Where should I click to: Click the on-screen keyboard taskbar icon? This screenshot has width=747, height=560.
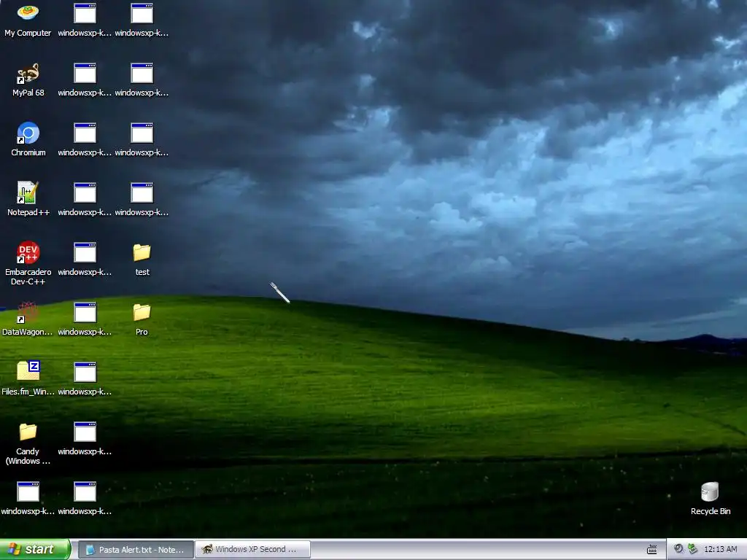point(651,550)
